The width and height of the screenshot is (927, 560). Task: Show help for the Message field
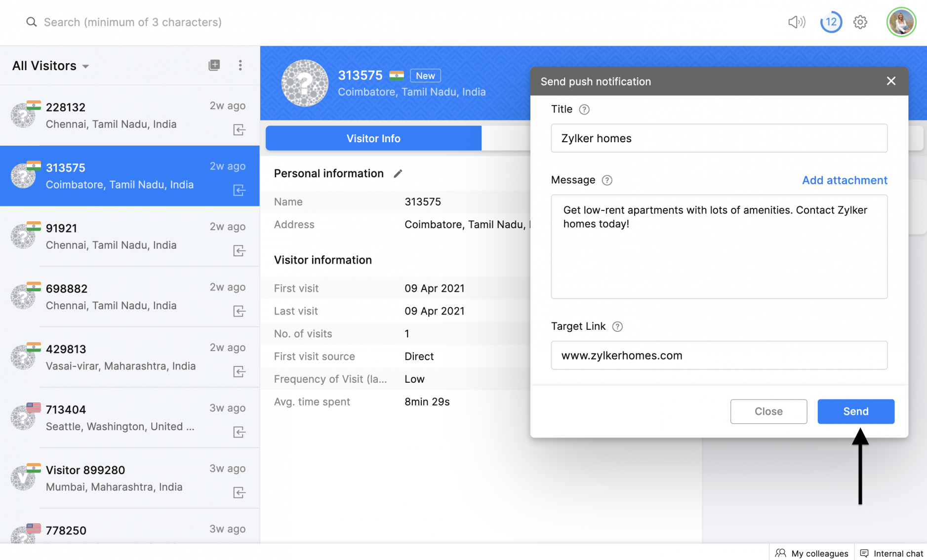(x=607, y=180)
